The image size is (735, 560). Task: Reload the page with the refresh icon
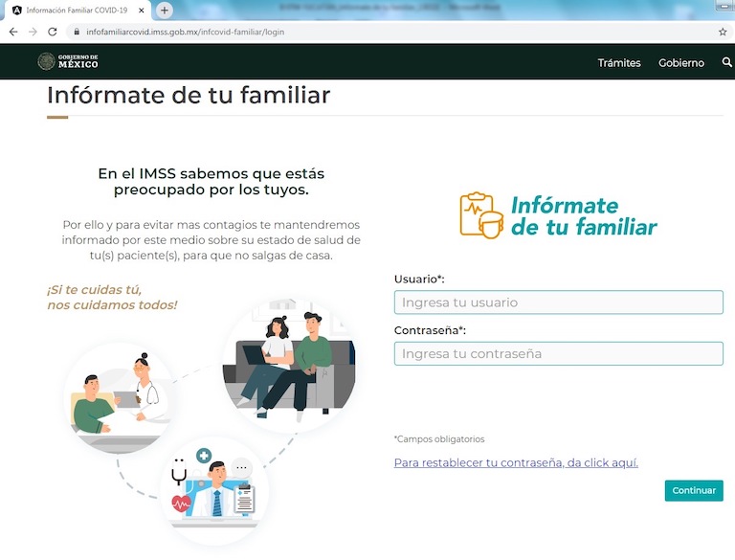pos(53,32)
